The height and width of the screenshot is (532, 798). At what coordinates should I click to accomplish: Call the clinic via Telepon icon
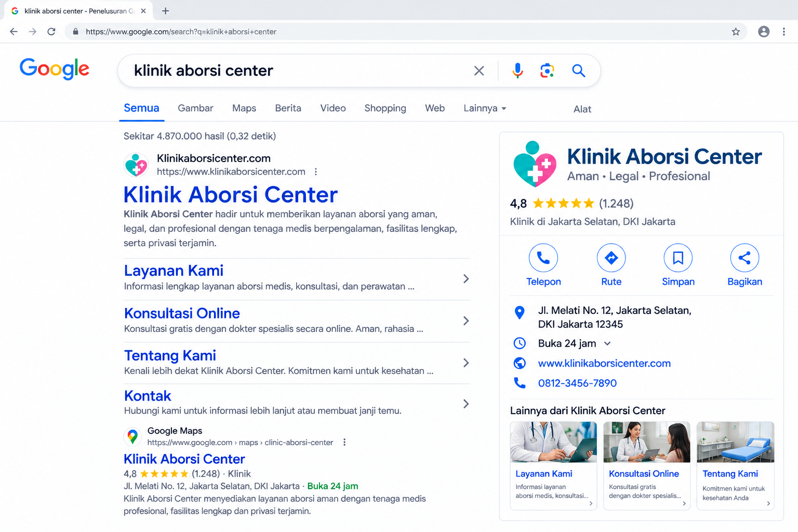pyautogui.click(x=543, y=258)
